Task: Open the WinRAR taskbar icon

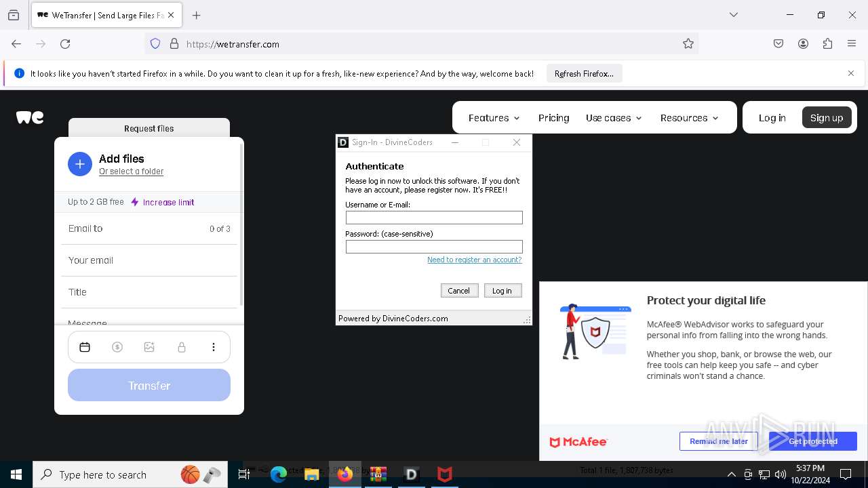Action: pyautogui.click(x=378, y=474)
